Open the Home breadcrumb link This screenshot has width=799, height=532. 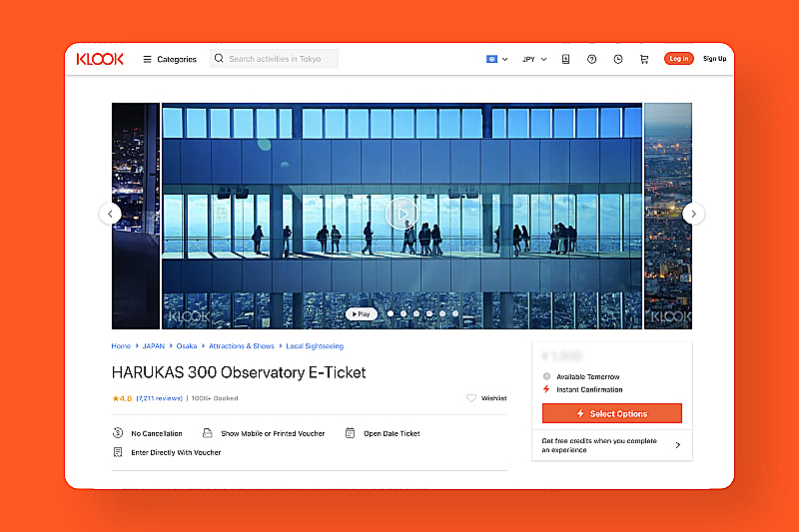121,346
